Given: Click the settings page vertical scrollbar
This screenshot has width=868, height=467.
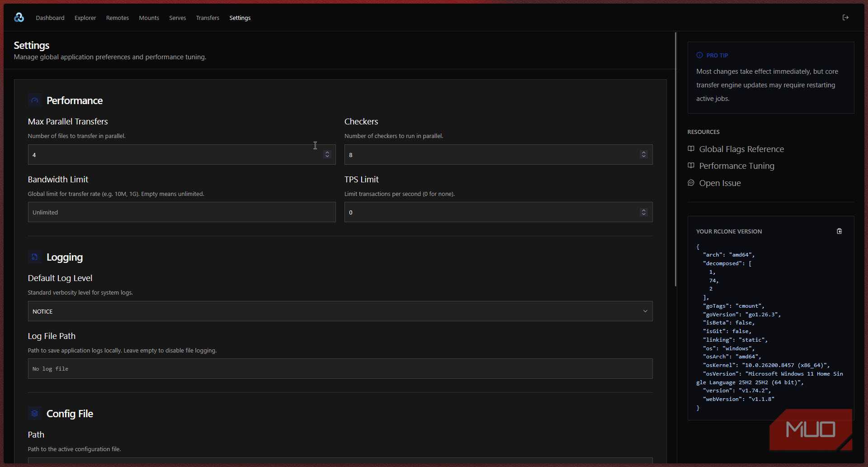Looking at the screenshot, I should coord(675,159).
